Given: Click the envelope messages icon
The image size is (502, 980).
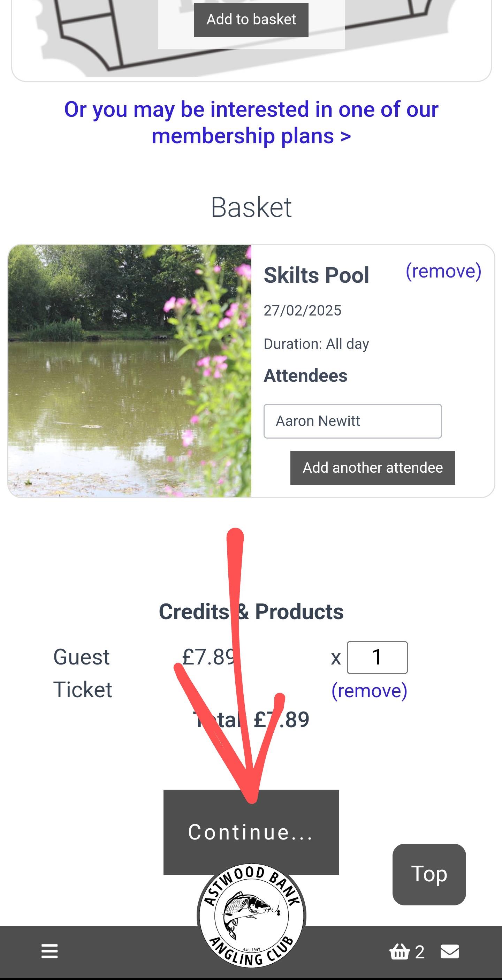Looking at the screenshot, I should (x=449, y=951).
